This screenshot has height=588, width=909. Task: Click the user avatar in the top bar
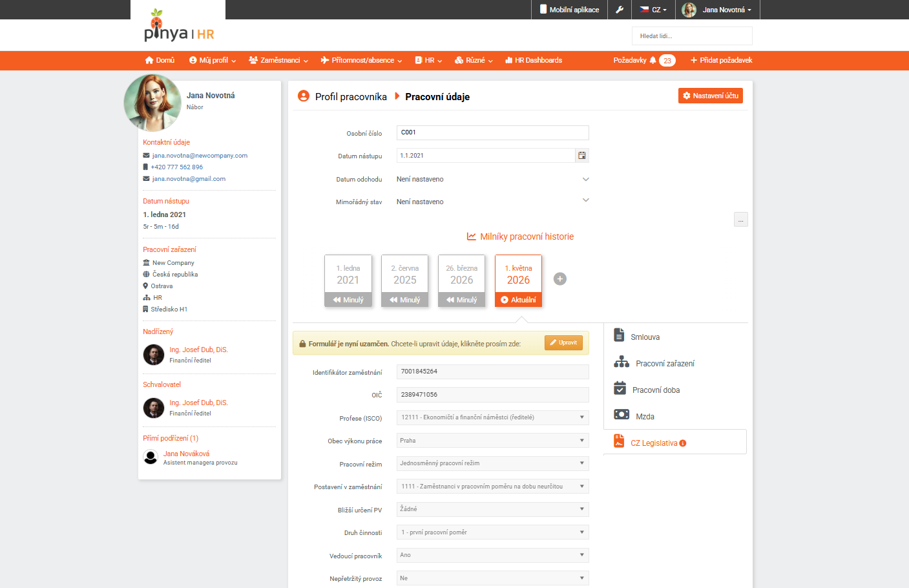tap(689, 10)
